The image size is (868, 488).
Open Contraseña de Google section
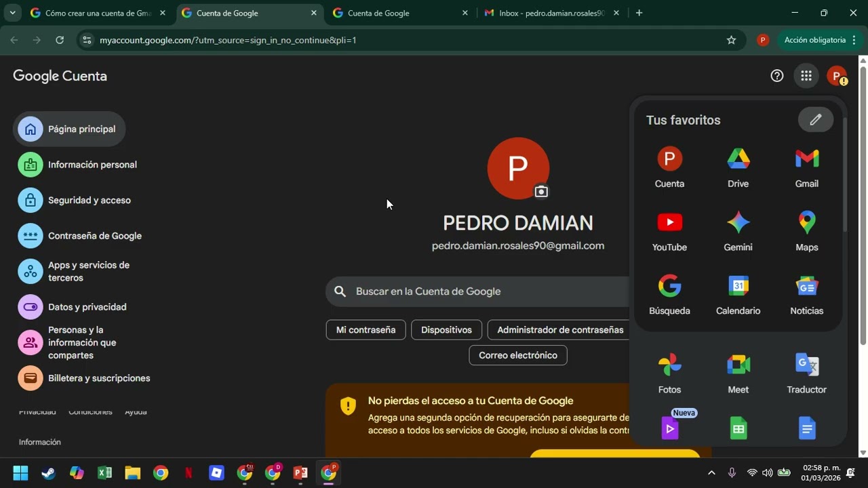(x=79, y=236)
